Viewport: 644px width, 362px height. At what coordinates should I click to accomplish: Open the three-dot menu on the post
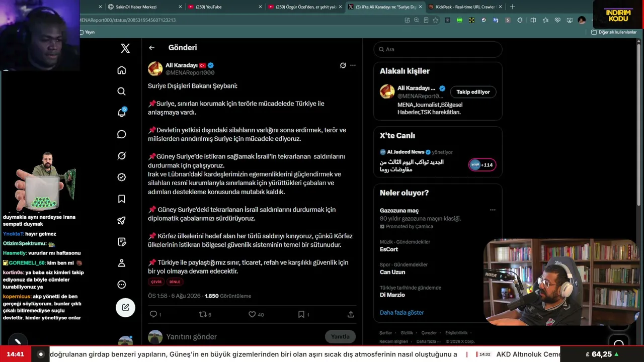point(353,65)
